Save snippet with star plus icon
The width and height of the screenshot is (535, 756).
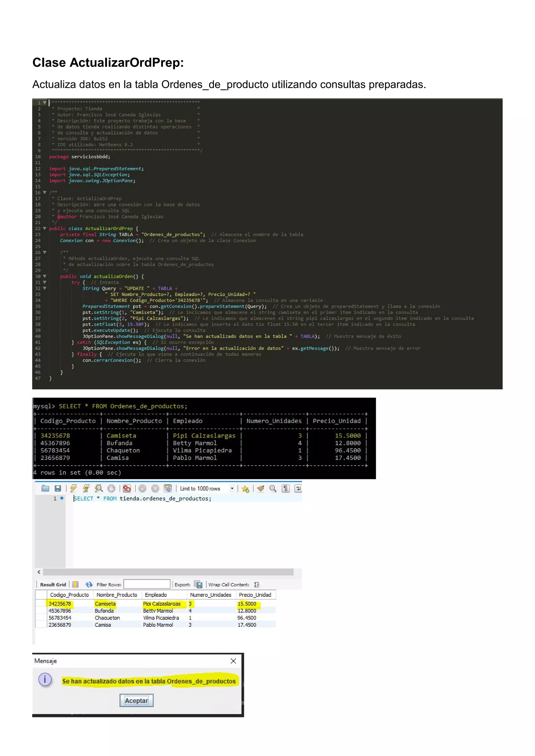coord(245,489)
